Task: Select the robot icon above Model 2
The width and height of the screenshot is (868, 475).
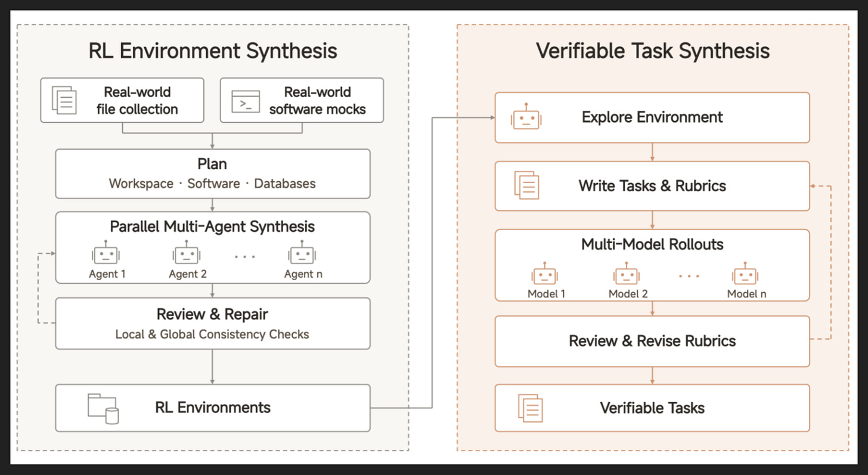Action: click(627, 275)
